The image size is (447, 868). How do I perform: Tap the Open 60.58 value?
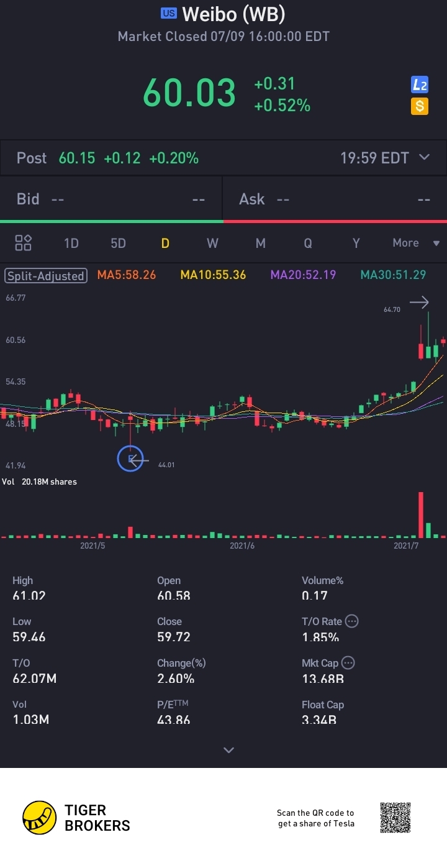point(174,596)
